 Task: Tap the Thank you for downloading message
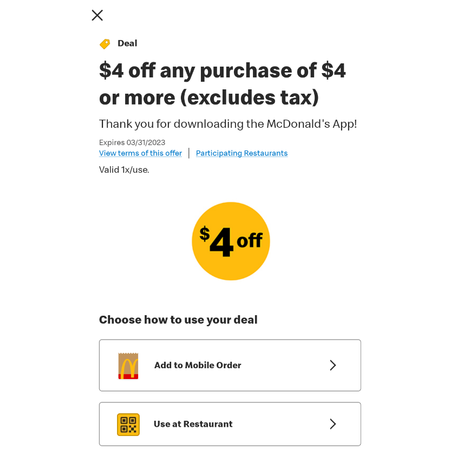coord(228,124)
